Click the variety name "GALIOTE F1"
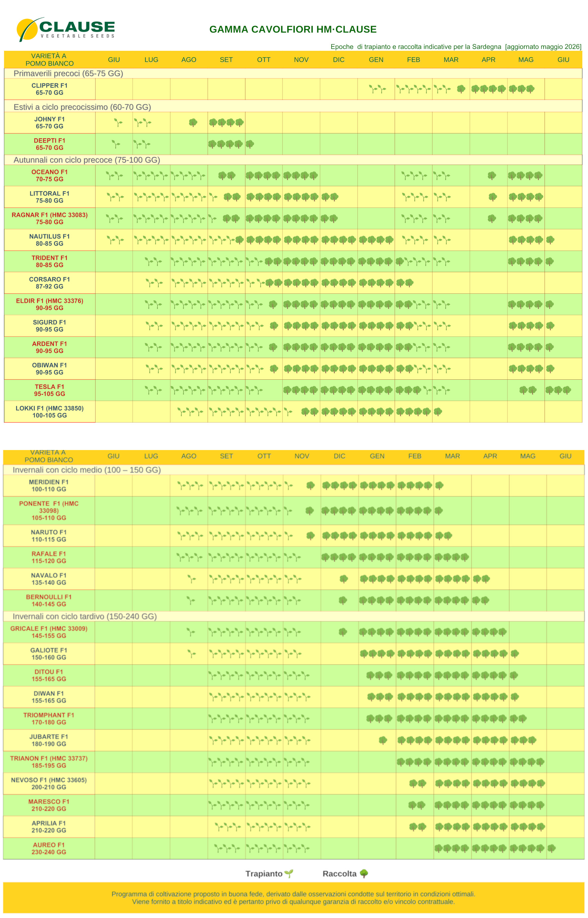588x918 pixels. 49,650
